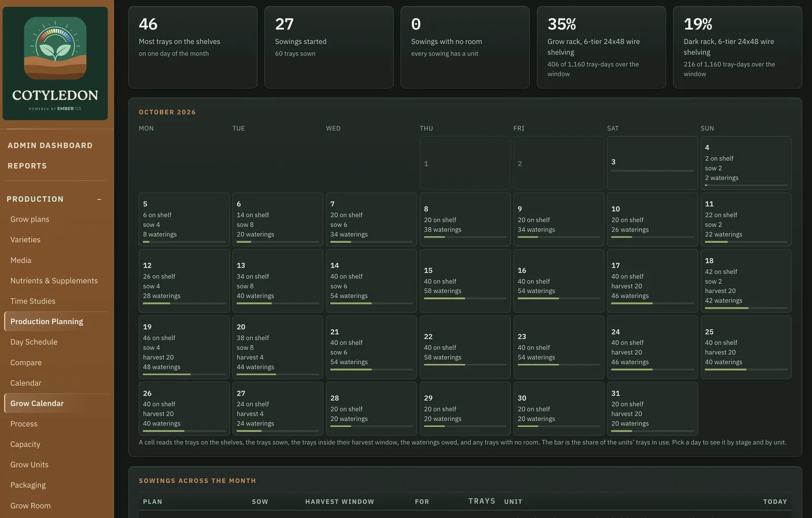Open October 26 day cell

[x=184, y=408]
